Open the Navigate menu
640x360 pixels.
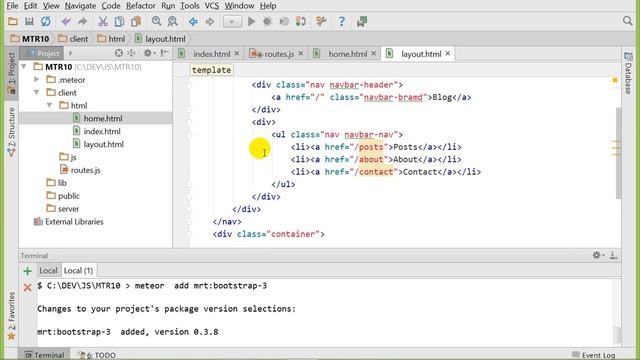[80, 6]
